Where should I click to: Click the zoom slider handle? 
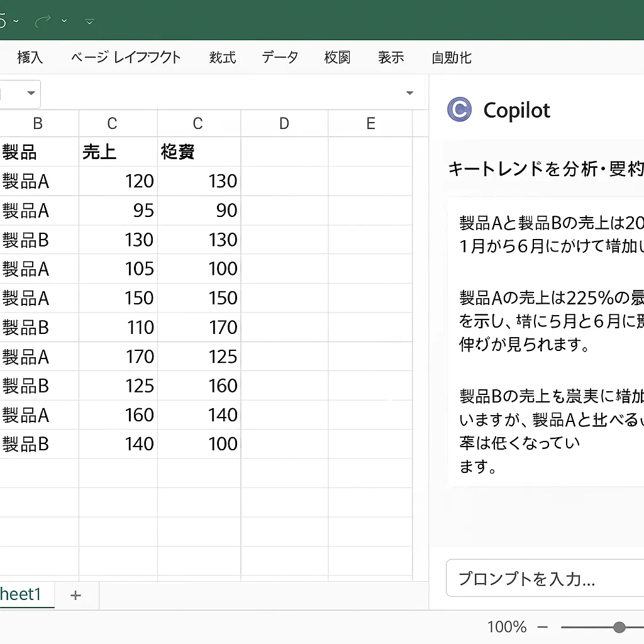pyautogui.click(x=619, y=628)
